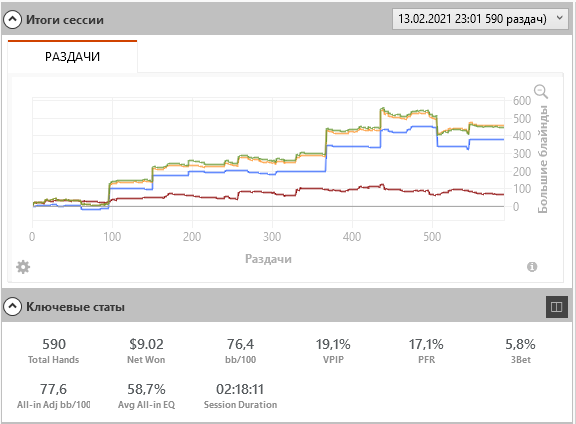Collapse the Ключевые статы section
The image size is (576, 424).
[x=12, y=306]
